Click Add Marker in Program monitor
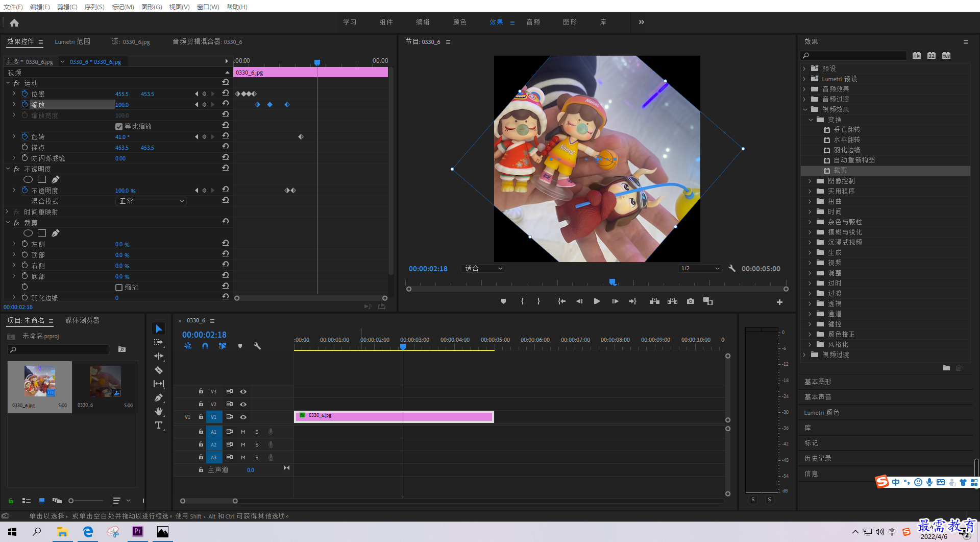The height and width of the screenshot is (542, 980). pyautogui.click(x=503, y=301)
